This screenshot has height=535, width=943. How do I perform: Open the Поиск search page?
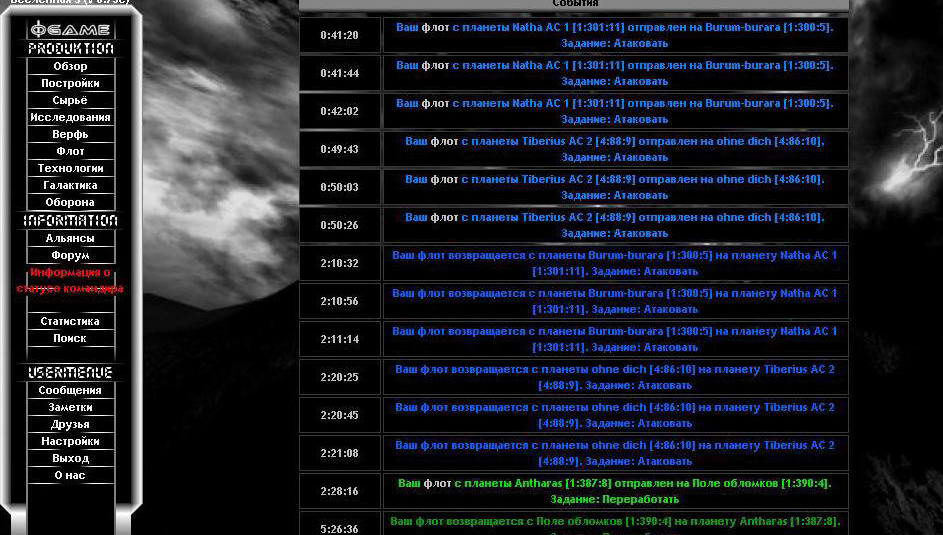[70, 338]
